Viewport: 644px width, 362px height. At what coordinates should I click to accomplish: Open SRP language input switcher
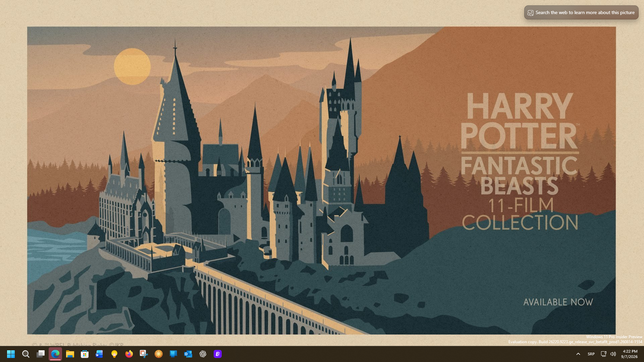click(x=591, y=354)
